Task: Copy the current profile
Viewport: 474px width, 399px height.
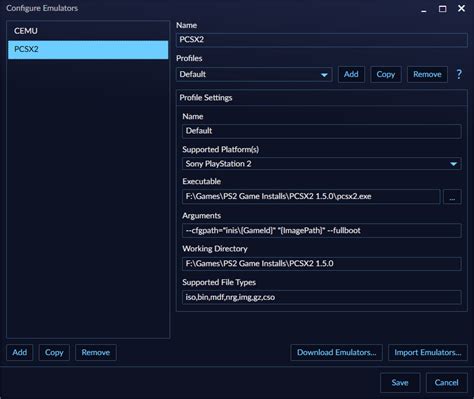Action: coord(386,74)
